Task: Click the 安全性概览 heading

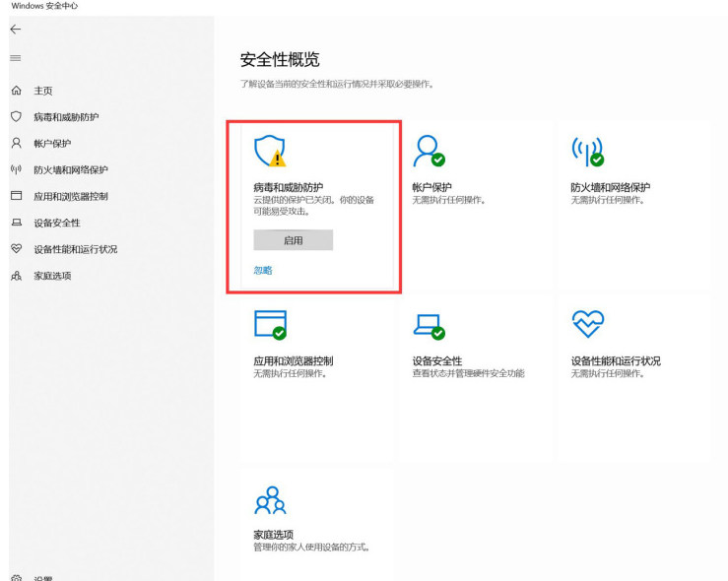Action: pos(280,59)
